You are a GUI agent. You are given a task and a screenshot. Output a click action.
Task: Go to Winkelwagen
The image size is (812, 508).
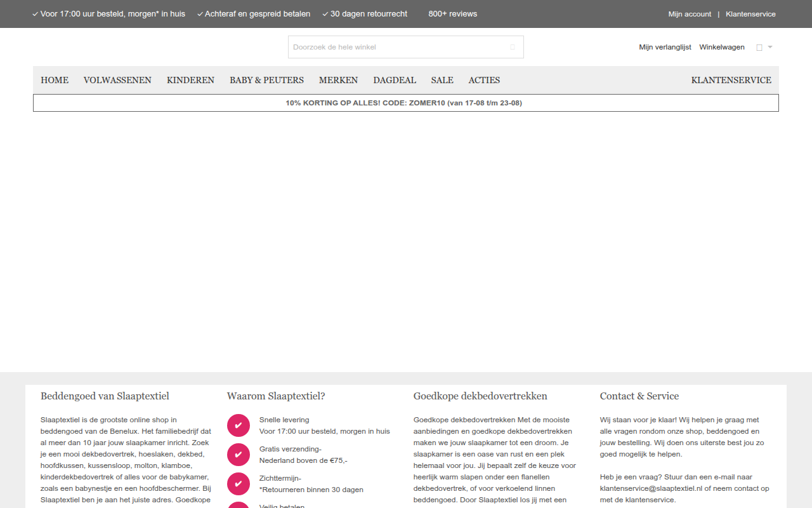click(722, 47)
